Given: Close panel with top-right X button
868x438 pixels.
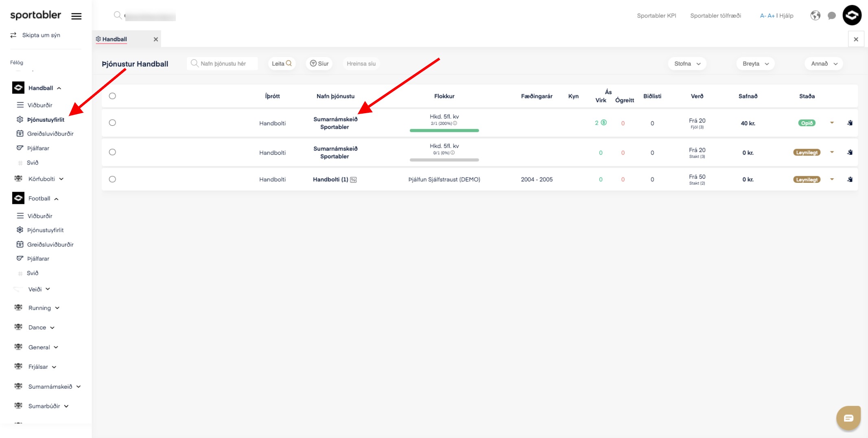Looking at the screenshot, I should (856, 39).
